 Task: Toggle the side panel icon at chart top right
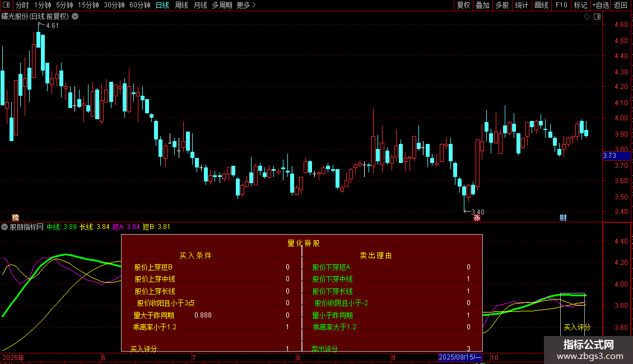597,17
